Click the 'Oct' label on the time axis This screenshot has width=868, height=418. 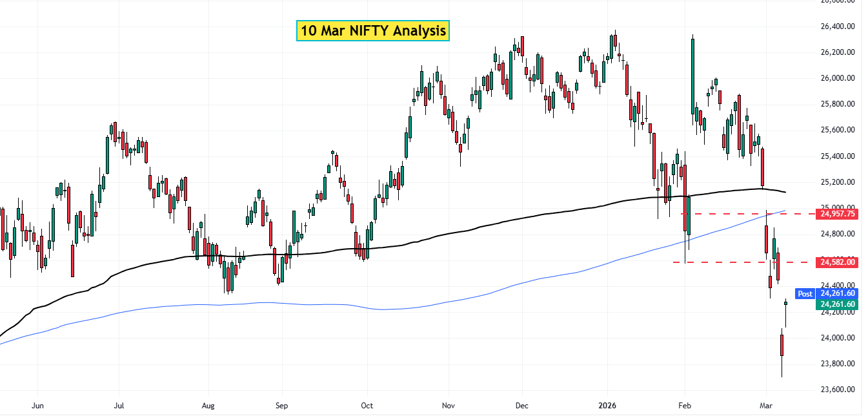[366, 406]
